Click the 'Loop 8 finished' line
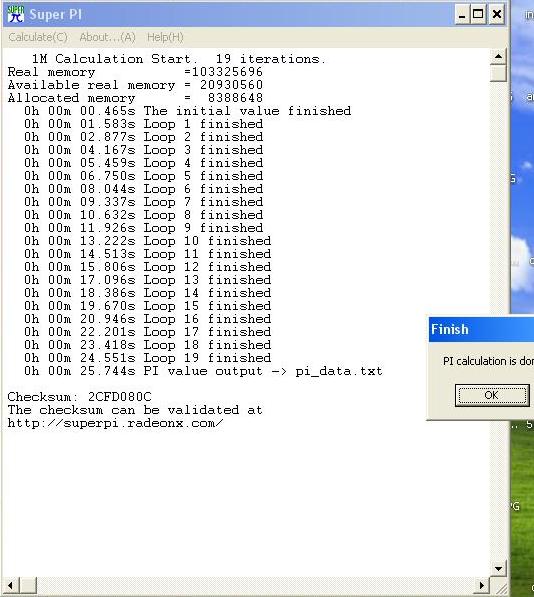Image resolution: width=534 pixels, height=597 pixels. point(143,215)
